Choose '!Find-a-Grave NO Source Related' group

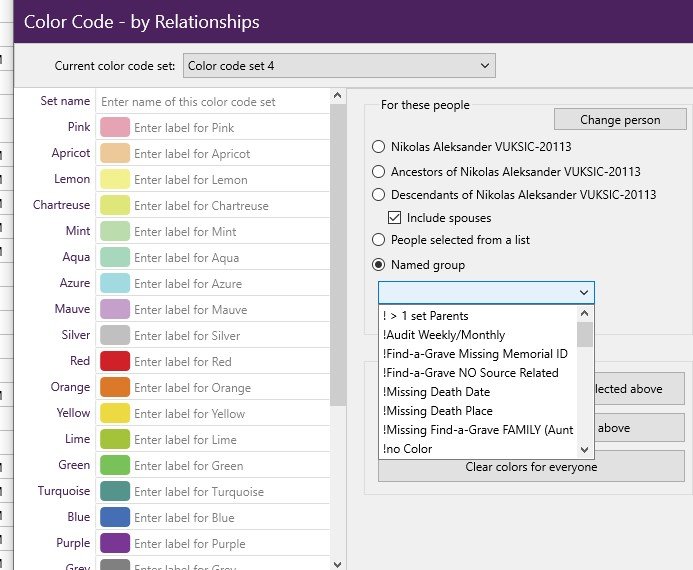(478, 373)
